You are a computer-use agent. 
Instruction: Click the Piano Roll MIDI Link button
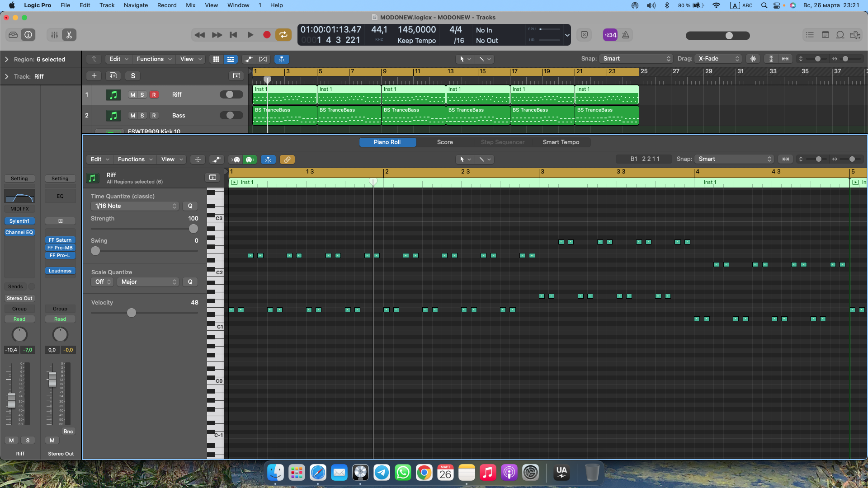click(x=287, y=160)
